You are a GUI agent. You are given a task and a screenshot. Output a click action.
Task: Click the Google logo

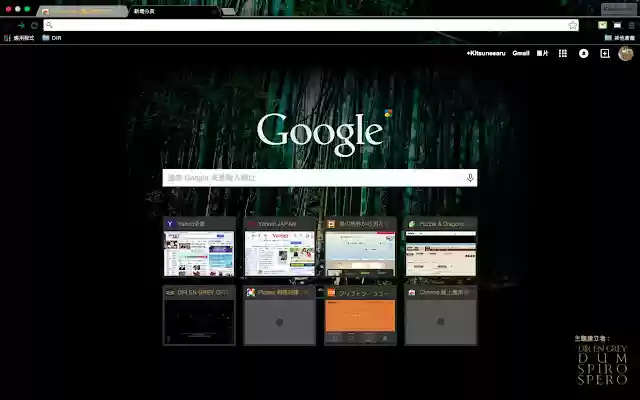pos(320,133)
